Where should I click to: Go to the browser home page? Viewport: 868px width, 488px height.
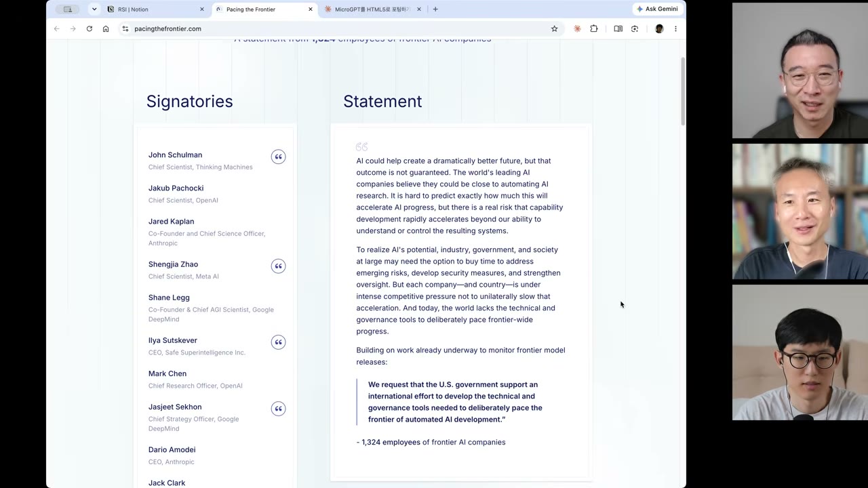coord(106,28)
